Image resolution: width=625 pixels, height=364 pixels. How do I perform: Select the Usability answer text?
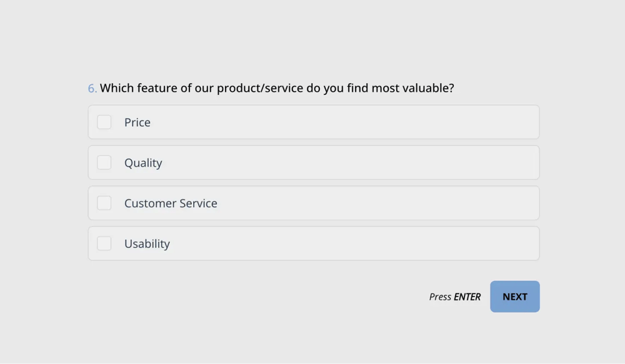click(147, 244)
